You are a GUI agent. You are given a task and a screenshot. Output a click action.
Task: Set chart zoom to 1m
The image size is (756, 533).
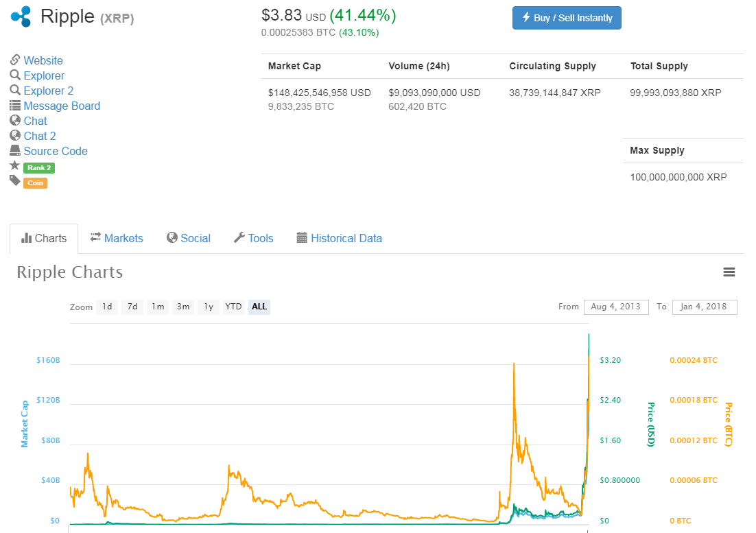pos(158,307)
